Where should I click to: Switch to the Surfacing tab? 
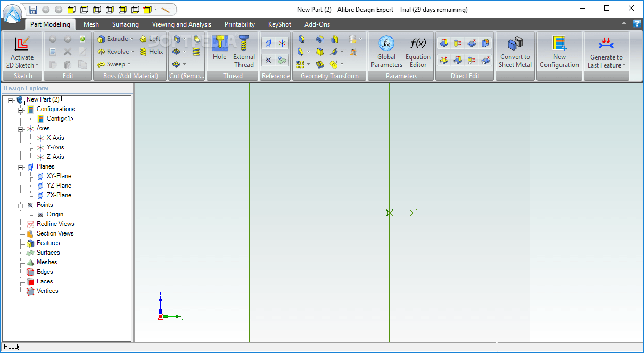tap(126, 24)
